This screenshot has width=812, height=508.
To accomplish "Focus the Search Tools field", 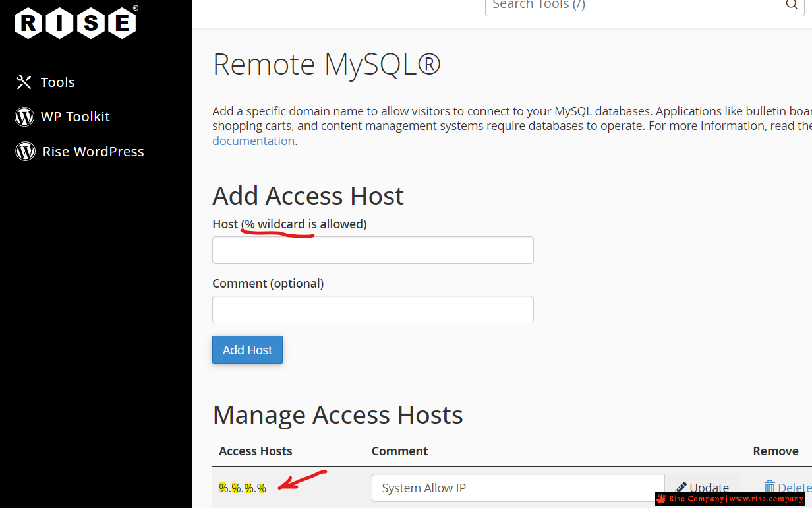I will click(645, 6).
